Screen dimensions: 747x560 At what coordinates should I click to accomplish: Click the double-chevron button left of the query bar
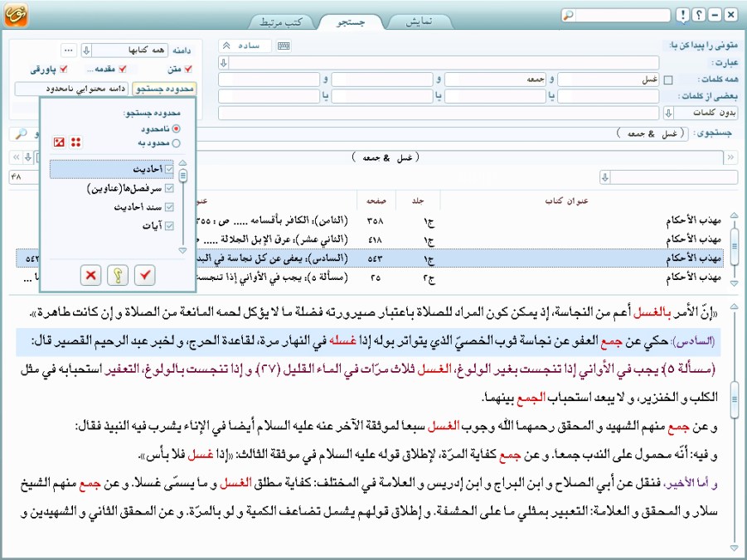coord(17,157)
